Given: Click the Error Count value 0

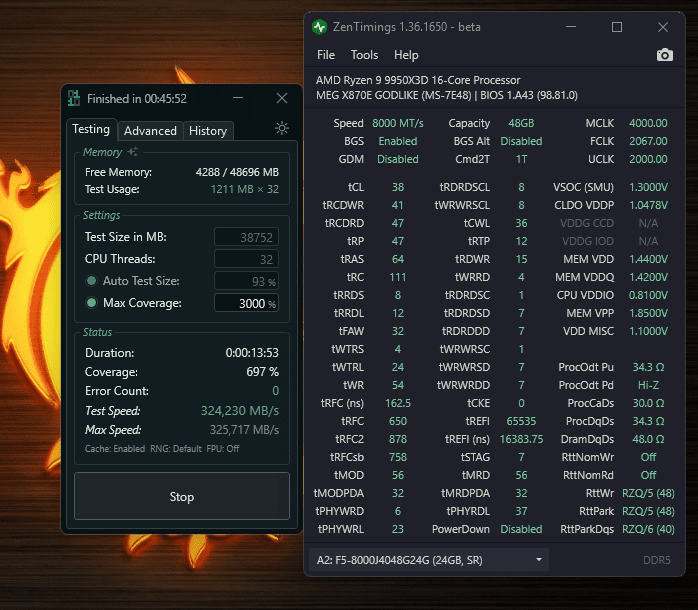Looking at the screenshot, I should point(276,391).
